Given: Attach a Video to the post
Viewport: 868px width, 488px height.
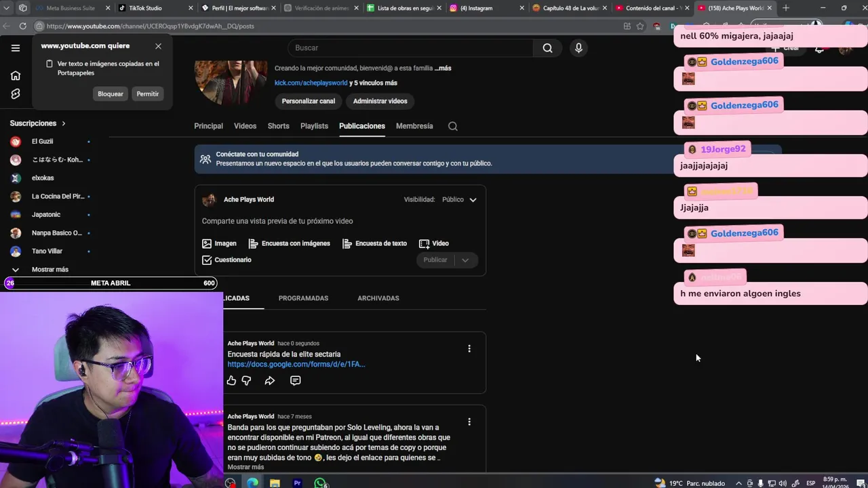Looking at the screenshot, I should pyautogui.click(x=434, y=243).
